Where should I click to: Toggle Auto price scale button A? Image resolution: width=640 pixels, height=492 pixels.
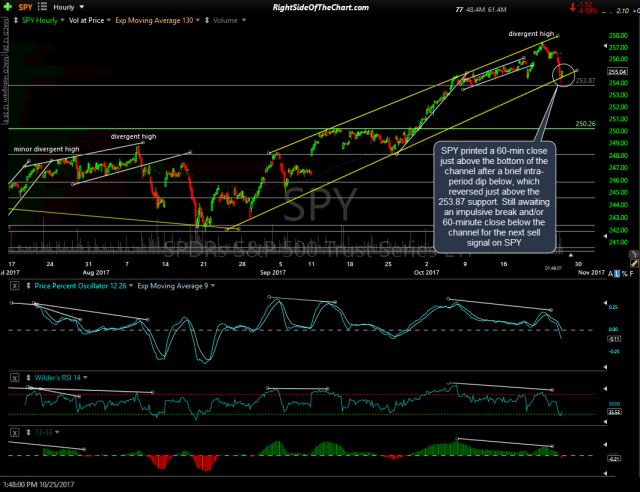[611, 274]
